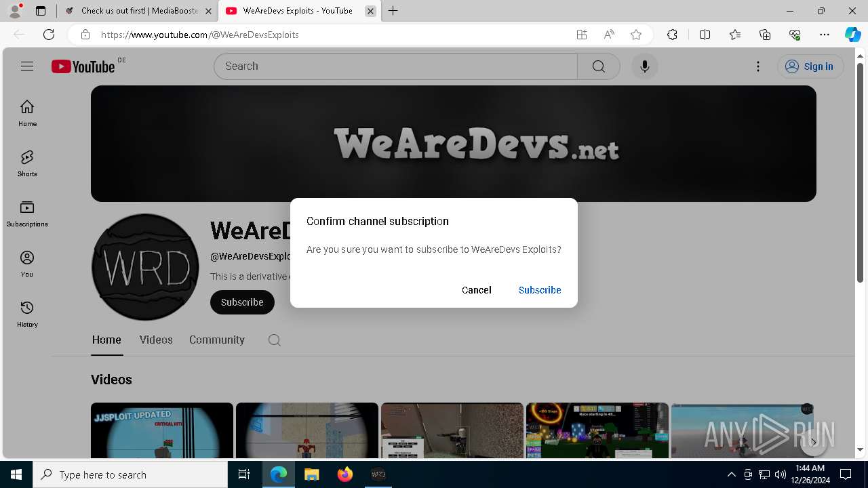
Task: Open the volume control in tray
Action: (780, 474)
